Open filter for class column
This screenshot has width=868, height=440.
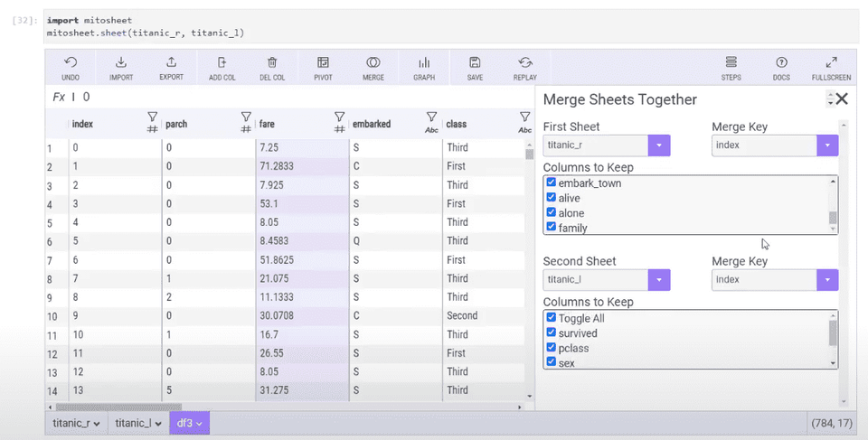(524, 117)
